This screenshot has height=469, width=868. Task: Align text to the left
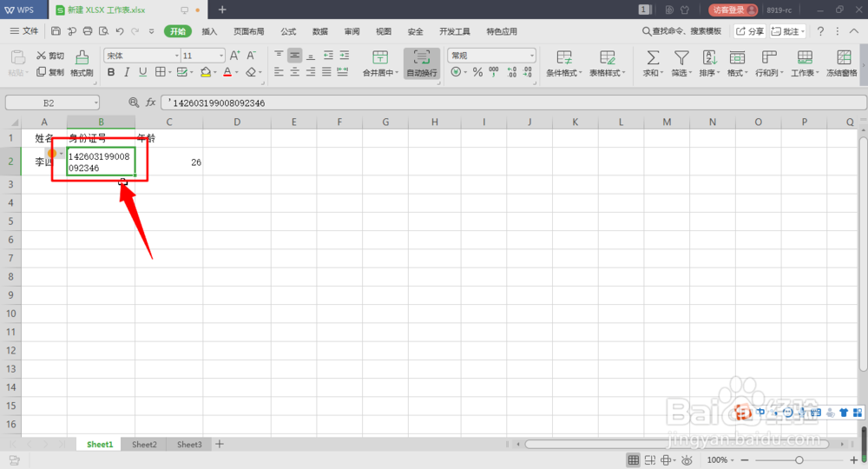tap(279, 72)
